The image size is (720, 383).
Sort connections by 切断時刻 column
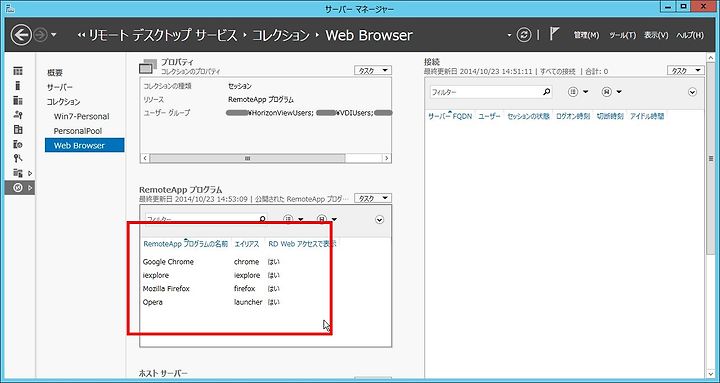[610, 117]
